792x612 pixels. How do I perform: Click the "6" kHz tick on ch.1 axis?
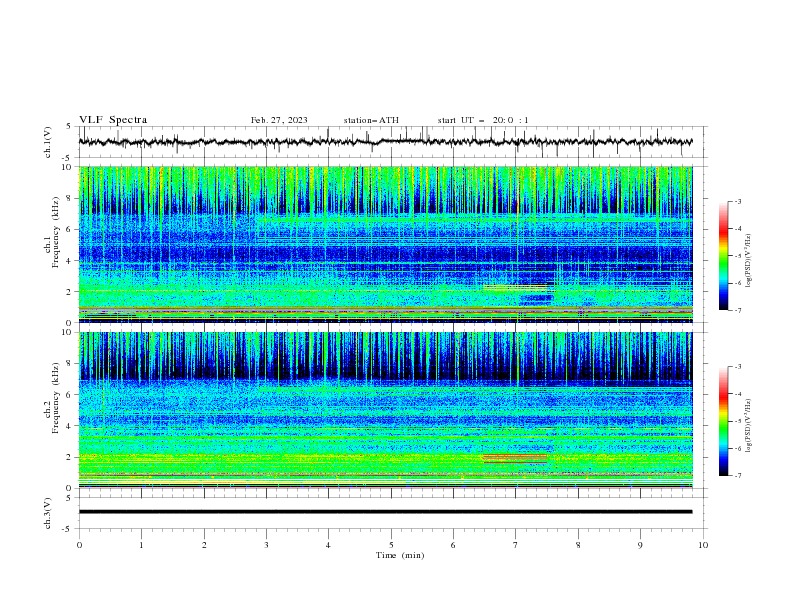(x=70, y=229)
